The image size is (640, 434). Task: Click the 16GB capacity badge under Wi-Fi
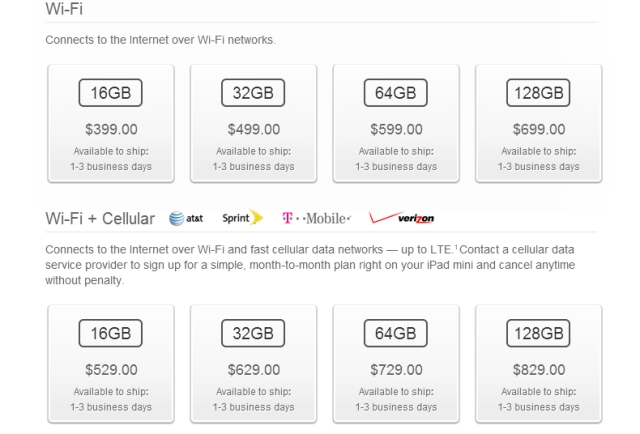pyautogui.click(x=110, y=95)
